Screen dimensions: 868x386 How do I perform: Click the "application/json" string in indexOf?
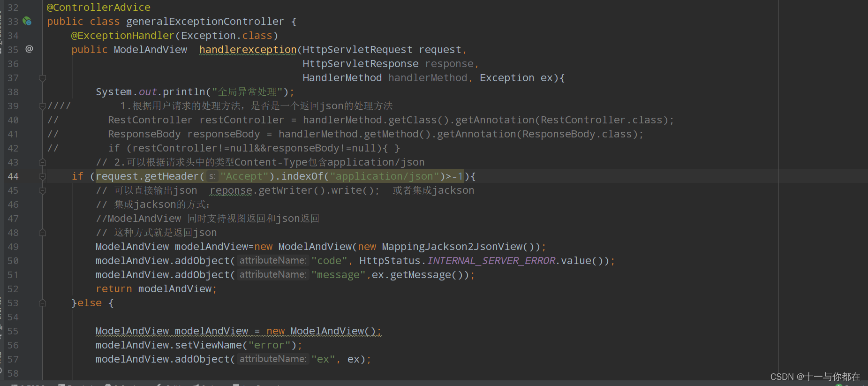click(385, 176)
